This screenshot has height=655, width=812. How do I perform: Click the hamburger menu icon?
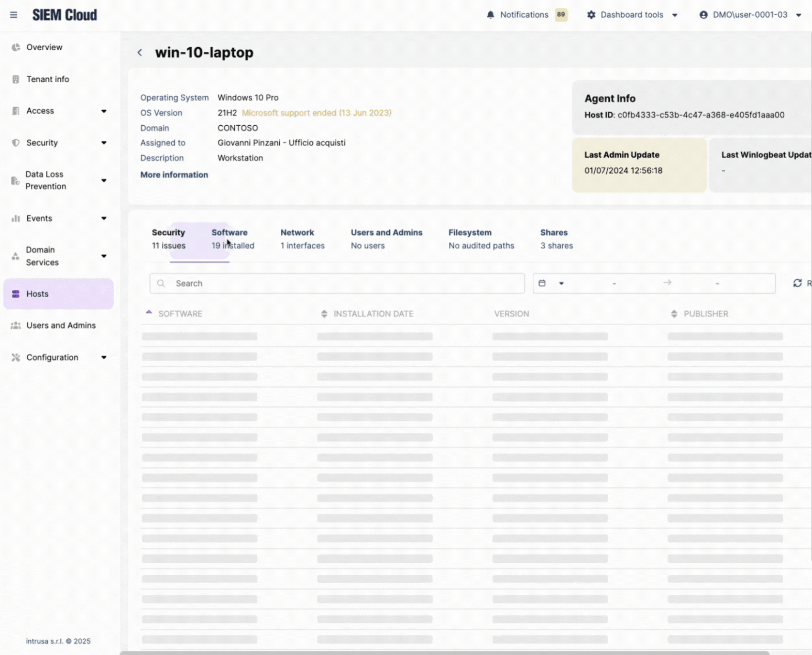(x=14, y=15)
